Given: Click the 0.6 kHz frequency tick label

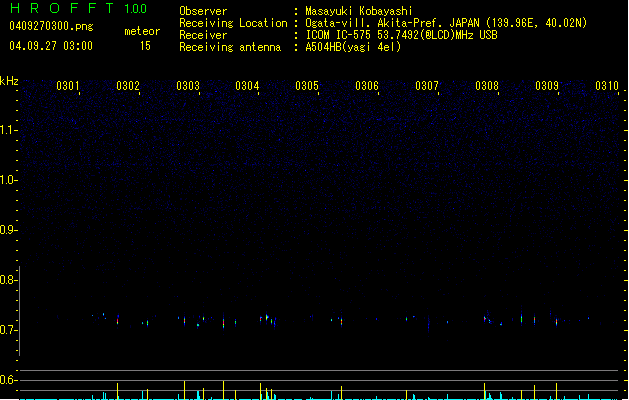Looking at the screenshot, I should 8,380.
